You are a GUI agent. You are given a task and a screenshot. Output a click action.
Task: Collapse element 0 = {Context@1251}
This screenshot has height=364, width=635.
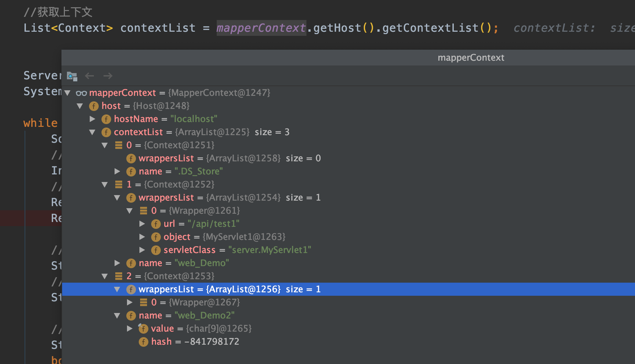[105, 145]
